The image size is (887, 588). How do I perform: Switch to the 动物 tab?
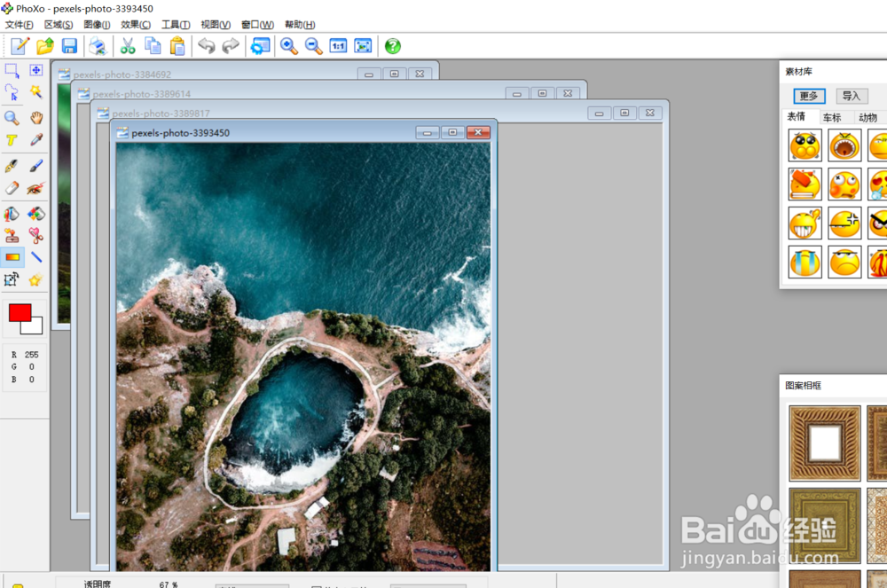(867, 118)
